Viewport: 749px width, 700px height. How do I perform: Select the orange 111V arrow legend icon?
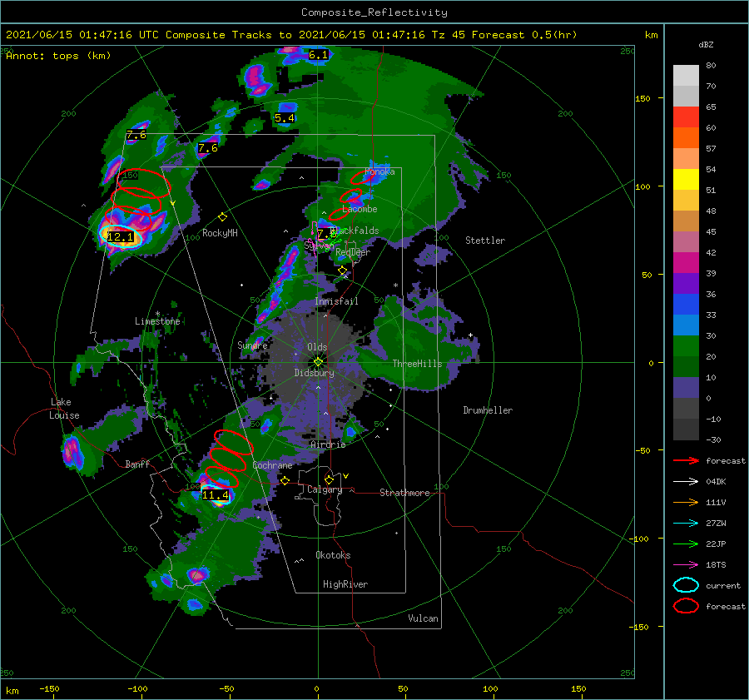pos(686,502)
